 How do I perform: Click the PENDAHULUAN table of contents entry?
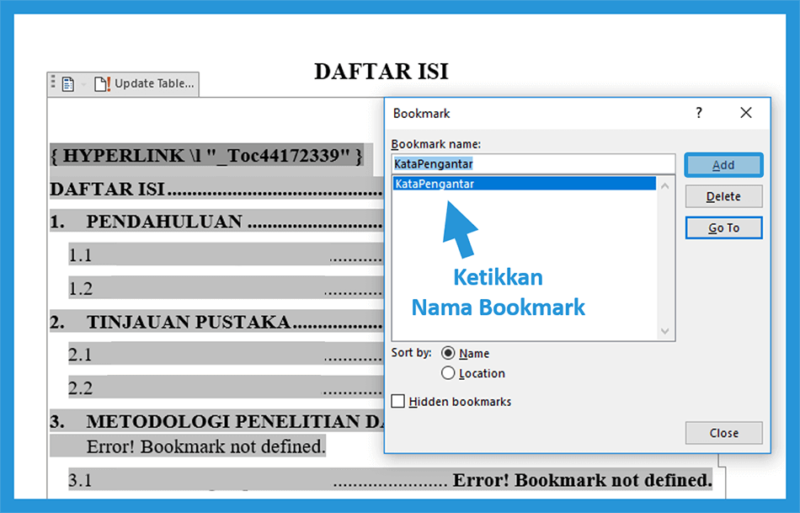[164, 222]
